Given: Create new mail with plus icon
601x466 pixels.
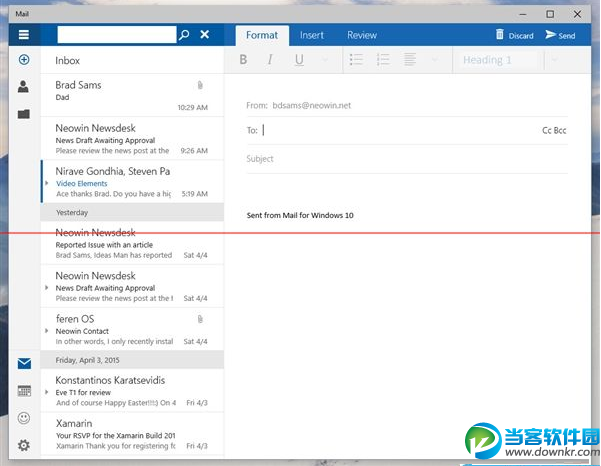Looking at the screenshot, I should click(24, 59).
